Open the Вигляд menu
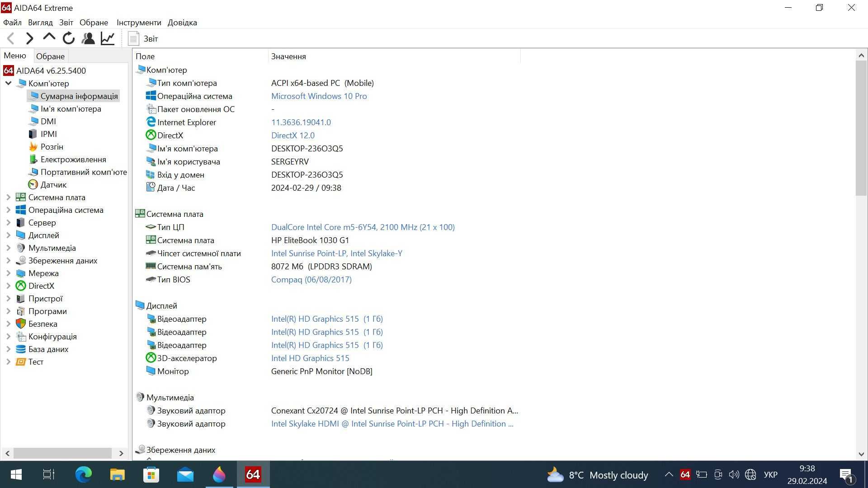 (40, 22)
